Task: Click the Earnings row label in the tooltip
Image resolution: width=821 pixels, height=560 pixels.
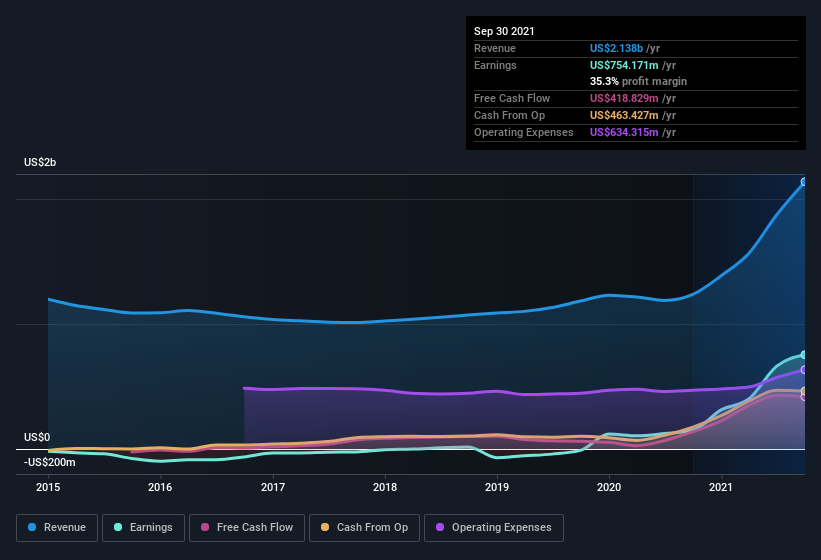Action: (x=495, y=65)
